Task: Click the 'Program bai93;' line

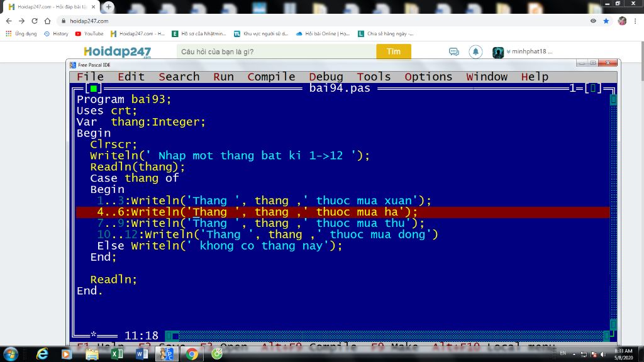Action: tap(124, 99)
